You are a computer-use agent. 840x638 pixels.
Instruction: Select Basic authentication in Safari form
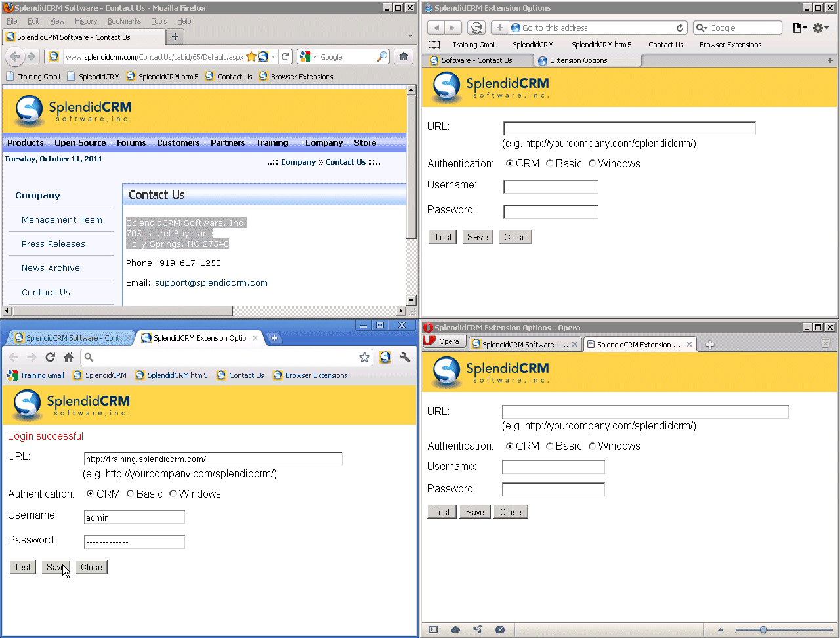[x=550, y=163]
